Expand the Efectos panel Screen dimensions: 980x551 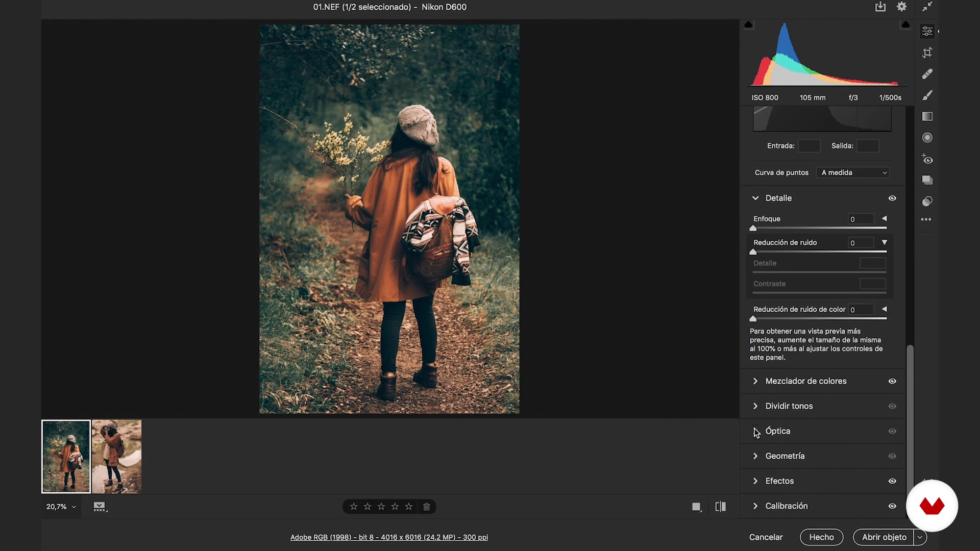coord(755,481)
